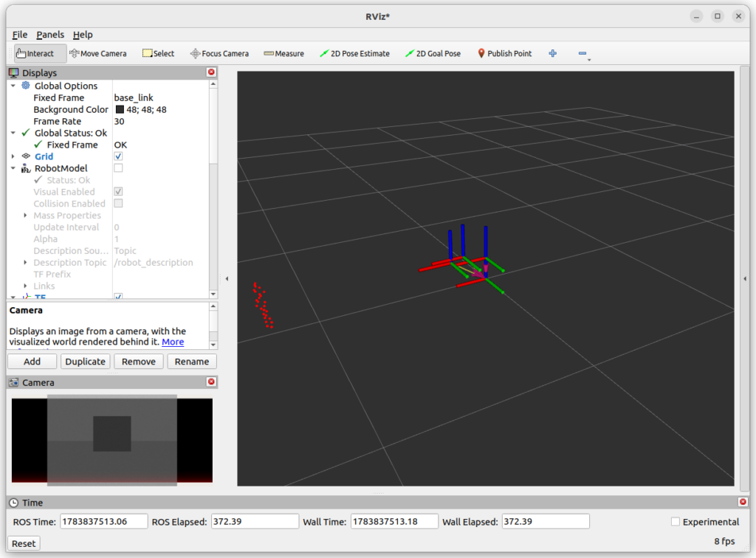Collapse the Global Status tree node
Image resolution: width=756 pixels, height=558 pixels.
[x=13, y=133]
